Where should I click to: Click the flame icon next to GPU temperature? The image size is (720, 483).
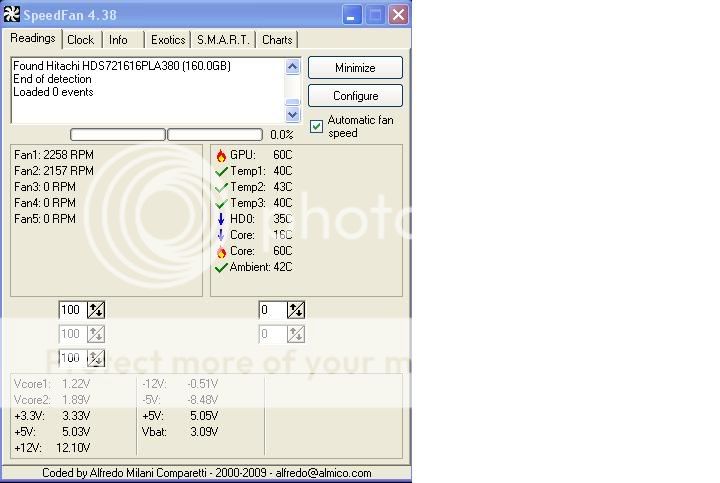click(x=221, y=155)
